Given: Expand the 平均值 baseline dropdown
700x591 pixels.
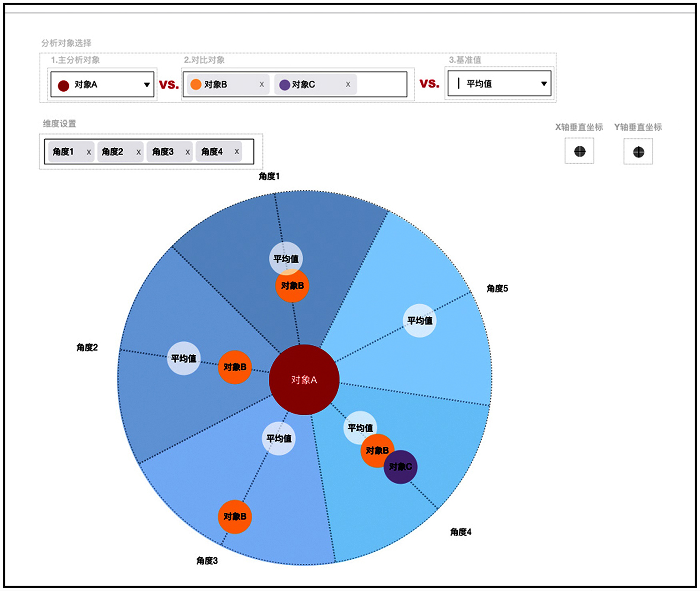Looking at the screenshot, I should pyautogui.click(x=544, y=84).
